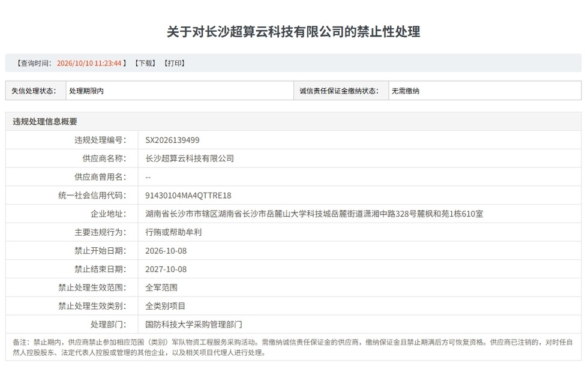Select the start date 2026-10-08

tap(166, 251)
